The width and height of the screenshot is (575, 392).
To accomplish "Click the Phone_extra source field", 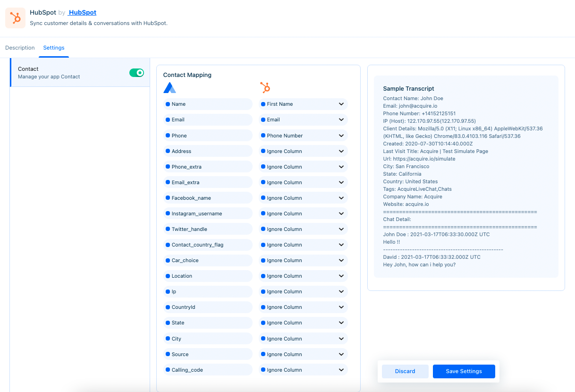I will (x=208, y=167).
